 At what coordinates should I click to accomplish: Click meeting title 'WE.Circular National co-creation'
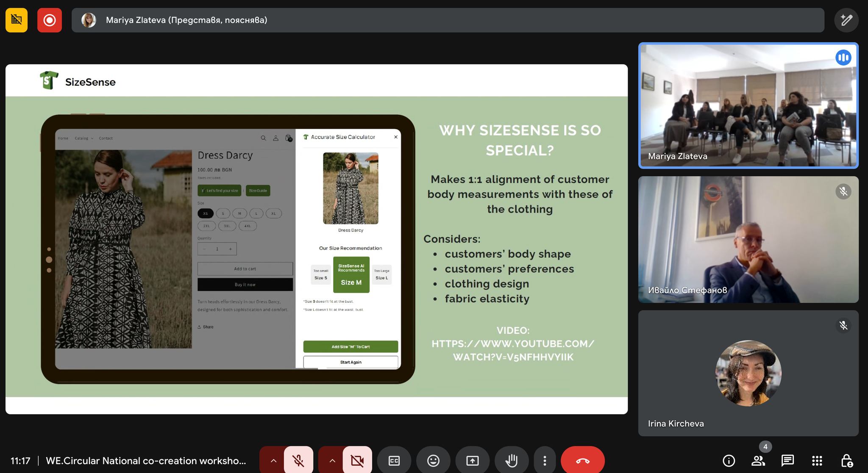146,461
